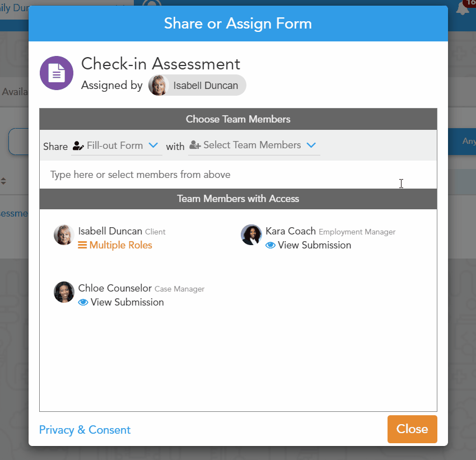Click the member search text field

pos(224,175)
